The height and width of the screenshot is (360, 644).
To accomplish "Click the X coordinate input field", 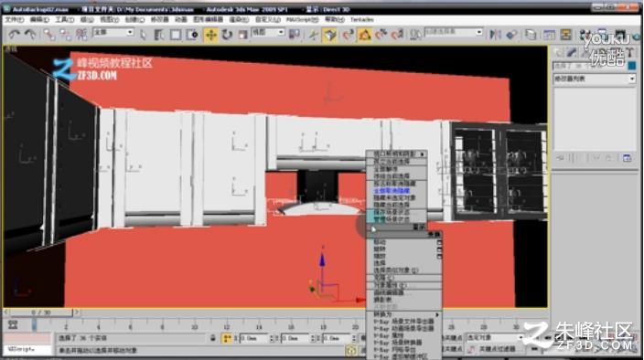I will [x=253, y=339].
